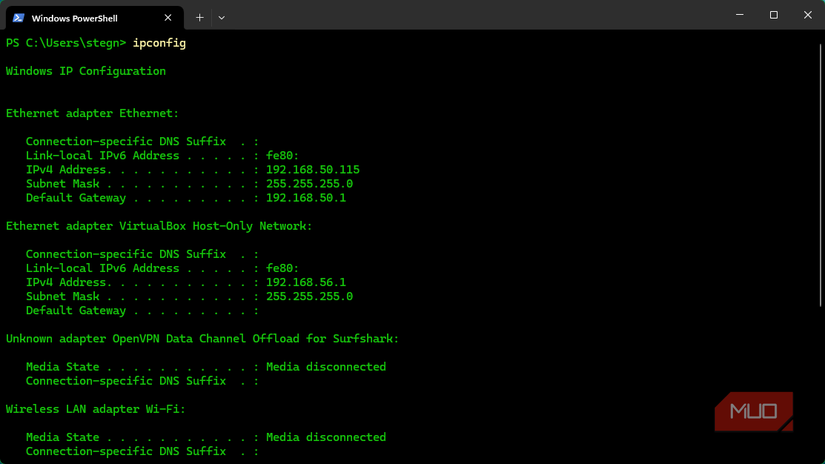Close the Windows PowerShell tab
825x464 pixels.
pyautogui.click(x=168, y=18)
